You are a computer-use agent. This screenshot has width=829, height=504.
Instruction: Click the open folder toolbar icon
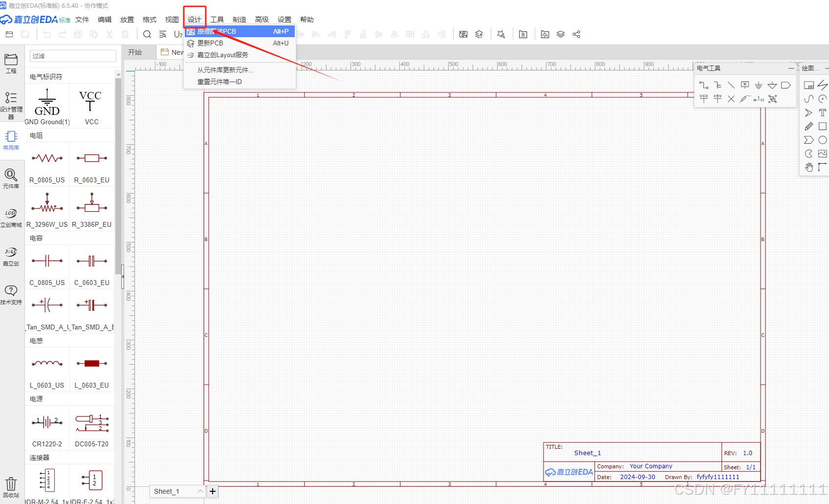click(x=9, y=34)
